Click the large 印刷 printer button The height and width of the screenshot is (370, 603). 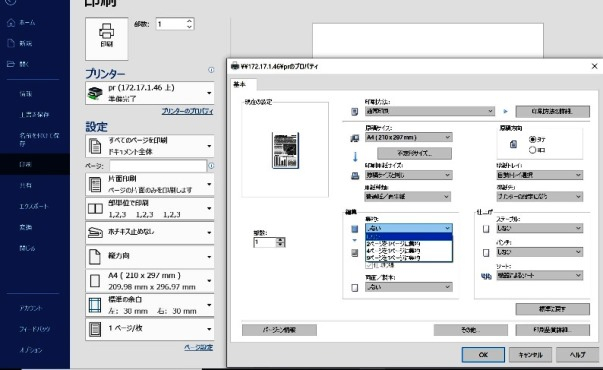coord(107,38)
